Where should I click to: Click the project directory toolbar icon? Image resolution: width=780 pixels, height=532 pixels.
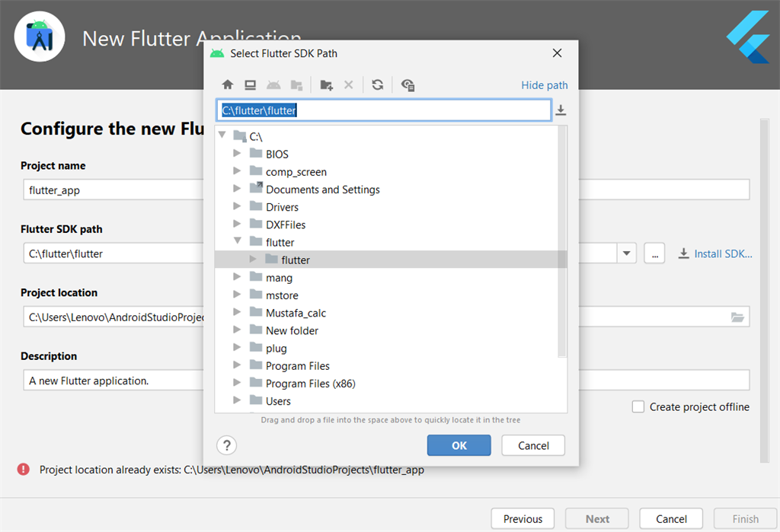[x=273, y=85]
